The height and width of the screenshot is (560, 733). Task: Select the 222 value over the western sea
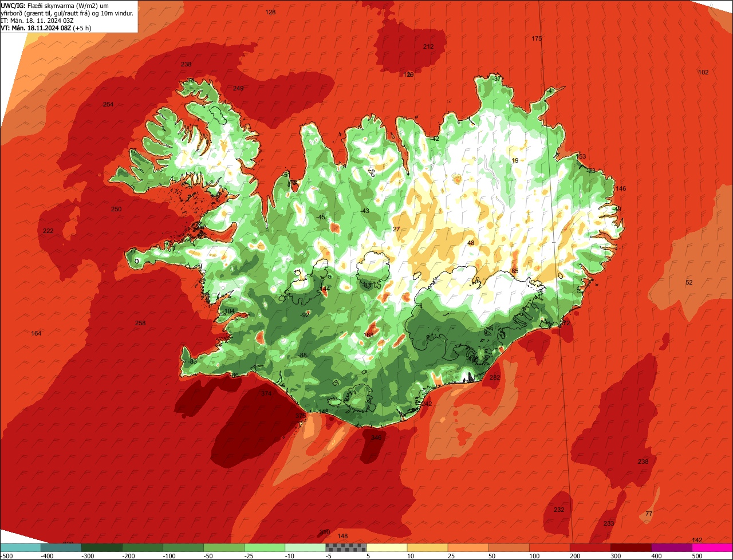click(x=48, y=231)
